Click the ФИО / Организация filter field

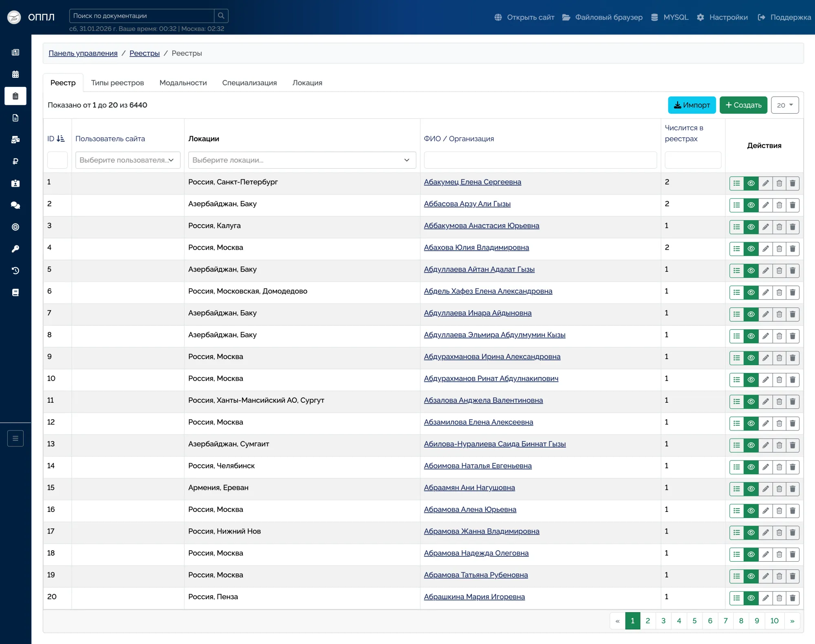(x=540, y=160)
